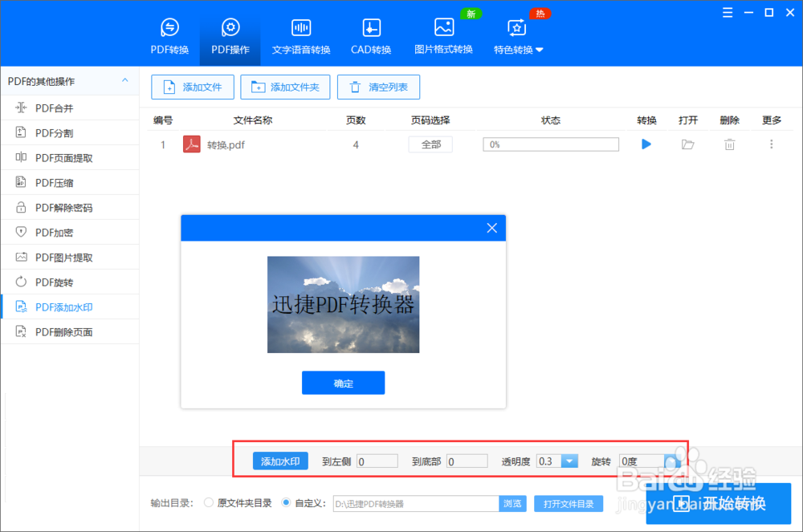This screenshot has height=532, width=803.
Task: Start conversion with the blue play icon
Action: tap(646, 144)
